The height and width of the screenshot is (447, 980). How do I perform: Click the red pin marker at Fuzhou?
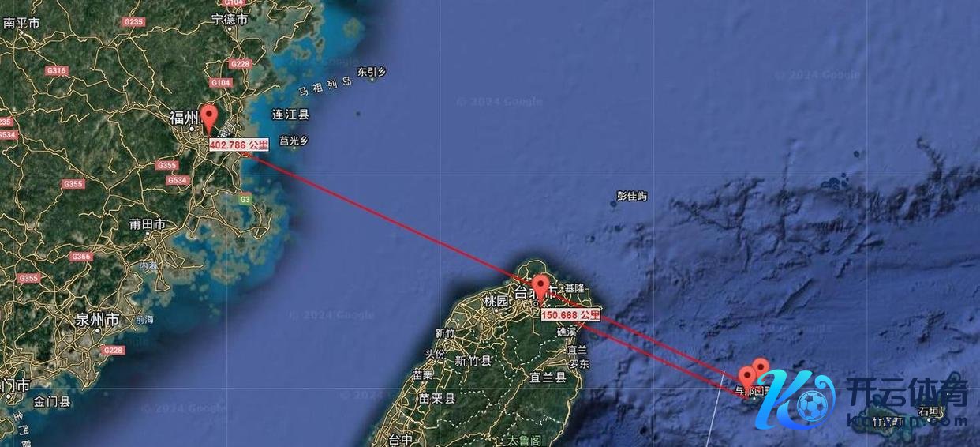[208, 119]
